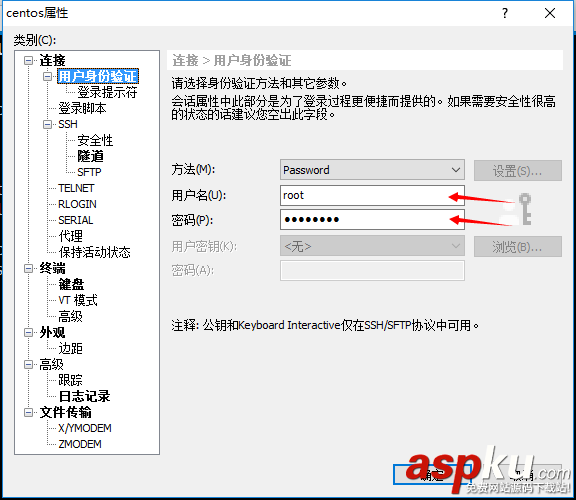Collapse the 外观 tree node
This screenshot has width=576, height=500.
pos(28,332)
